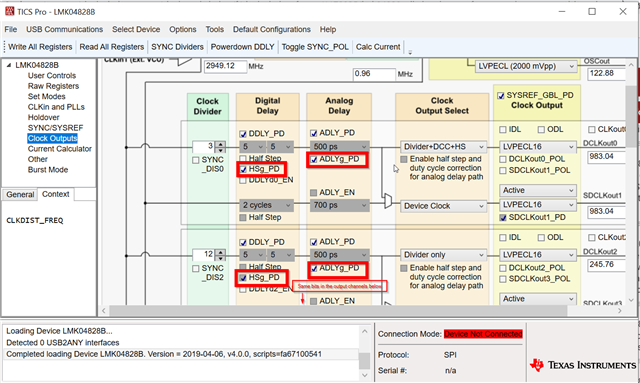640x383 pixels.
Task: Click the 245.76 DCLKout2 frequency field
Action: [607, 265]
